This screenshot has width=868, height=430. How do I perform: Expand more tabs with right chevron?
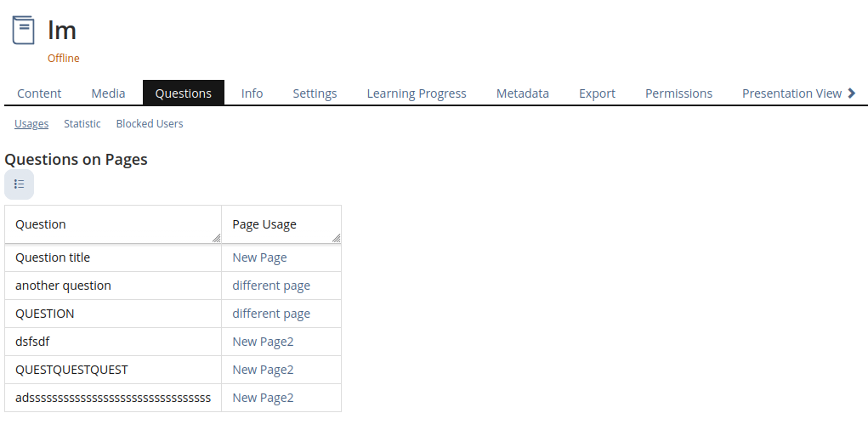[x=852, y=93]
